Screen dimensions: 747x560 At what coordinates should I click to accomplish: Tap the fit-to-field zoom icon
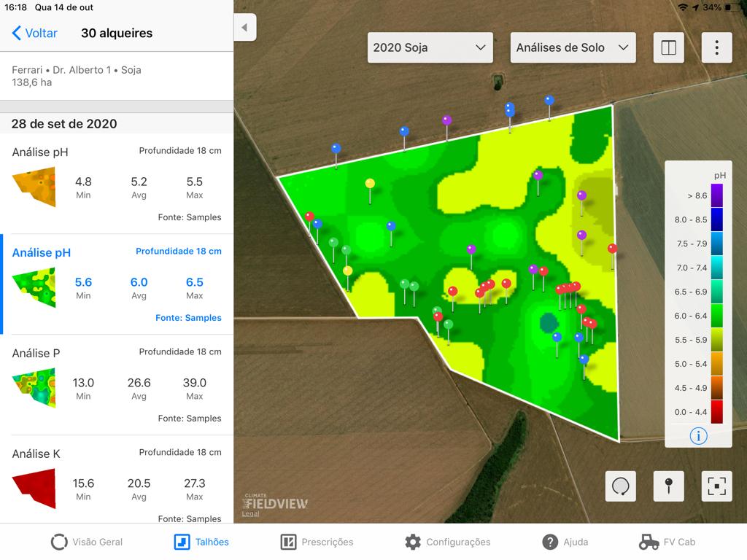[x=716, y=486]
